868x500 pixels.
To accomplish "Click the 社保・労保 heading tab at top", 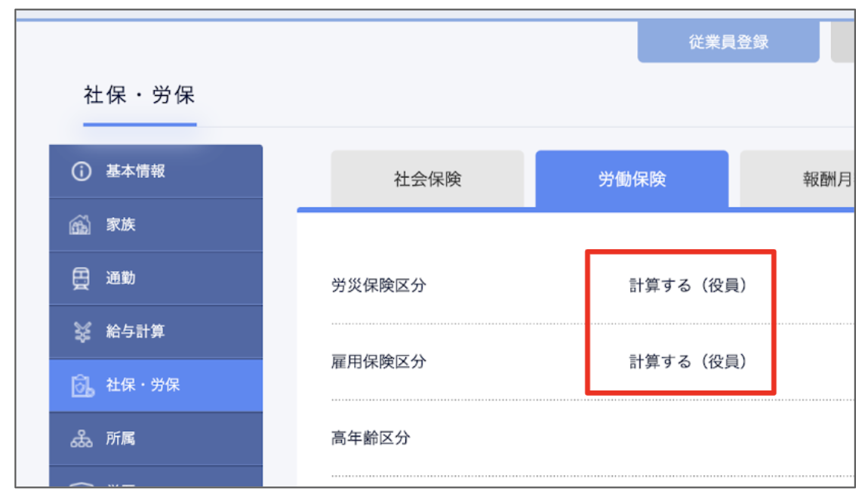I will pyautogui.click(x=140, y=97).
